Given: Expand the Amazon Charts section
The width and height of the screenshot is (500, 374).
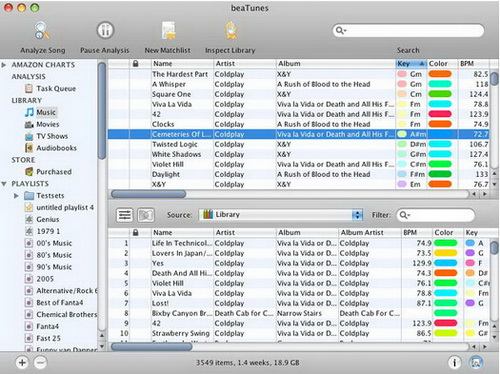Looking at the screenshot, I should pyautogui.click(x=4, y=65).
